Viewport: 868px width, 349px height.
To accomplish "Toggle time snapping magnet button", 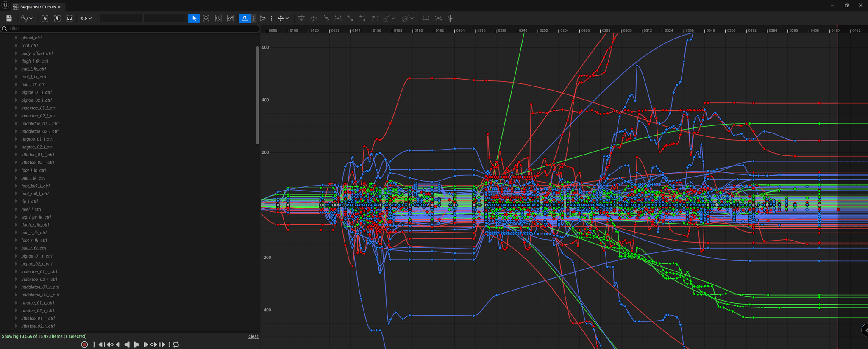I will pyautogui.click(x=245, y=18).
